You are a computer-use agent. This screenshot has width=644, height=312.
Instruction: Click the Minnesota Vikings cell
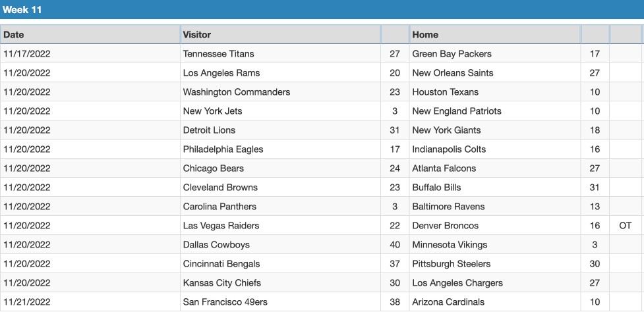tap(450, 245)
